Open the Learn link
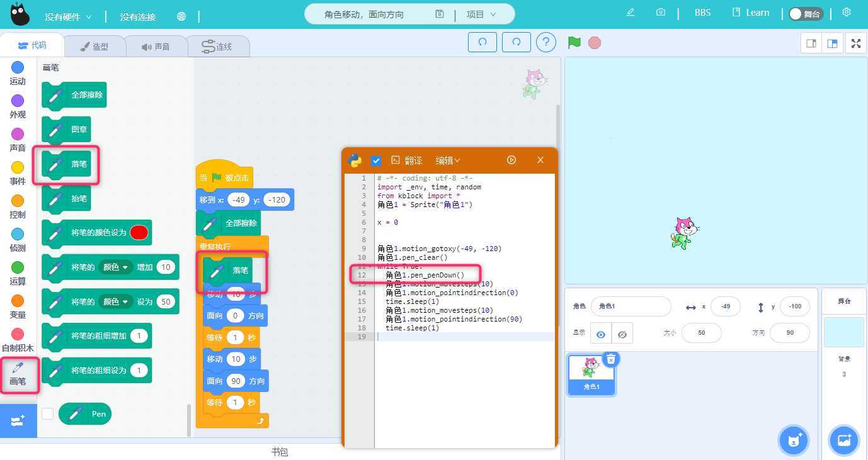This screenshot has width=868, height=460. point(751,13)
